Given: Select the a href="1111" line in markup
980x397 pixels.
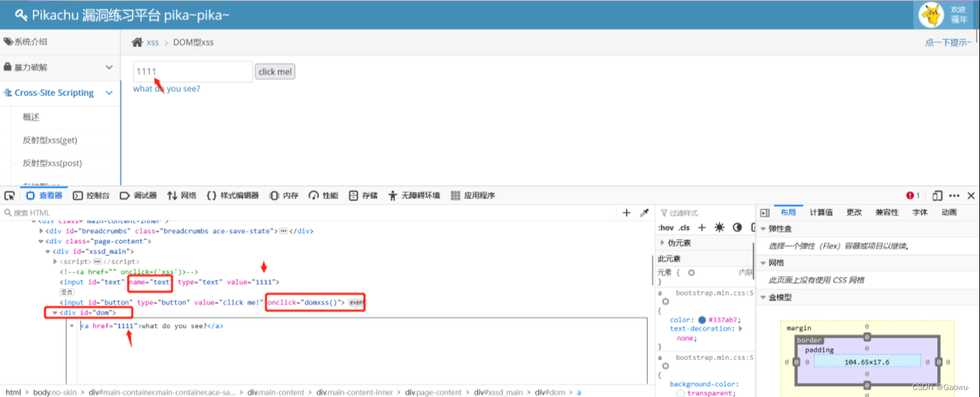Looking at the screenshot, I should tap(151, 326).
